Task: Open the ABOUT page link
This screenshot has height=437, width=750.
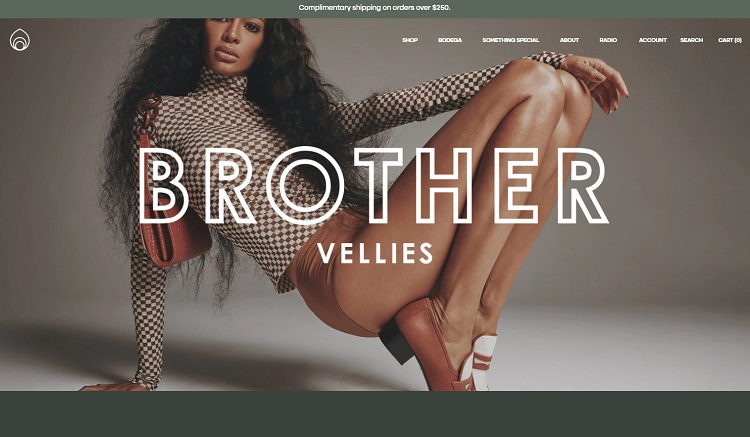Action: pos(569,40)
